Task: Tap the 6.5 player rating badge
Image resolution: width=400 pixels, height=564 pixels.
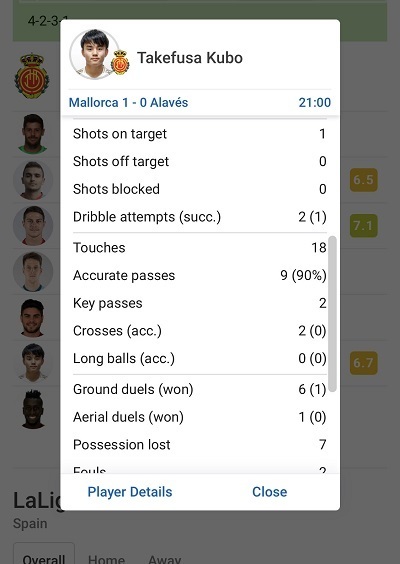Action: [x=364, y=179]
